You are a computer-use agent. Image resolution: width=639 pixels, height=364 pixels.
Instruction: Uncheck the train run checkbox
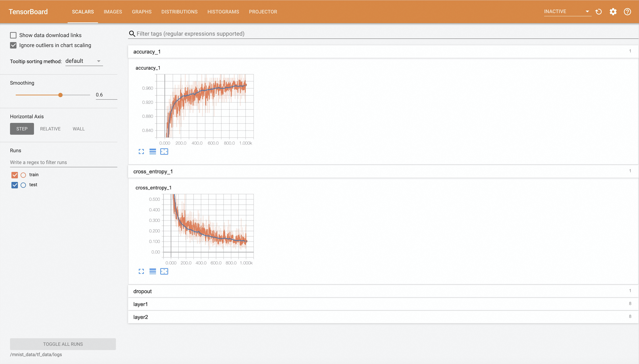click(15, 175)
